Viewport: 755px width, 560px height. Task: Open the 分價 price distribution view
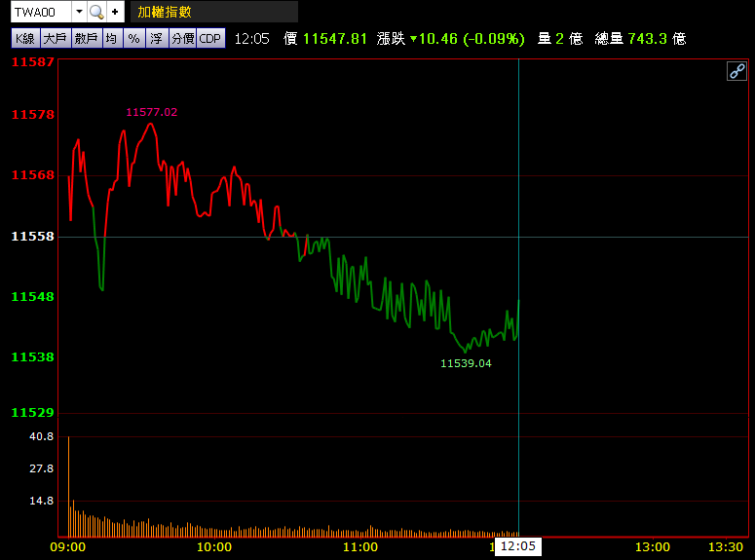point(183,39)
